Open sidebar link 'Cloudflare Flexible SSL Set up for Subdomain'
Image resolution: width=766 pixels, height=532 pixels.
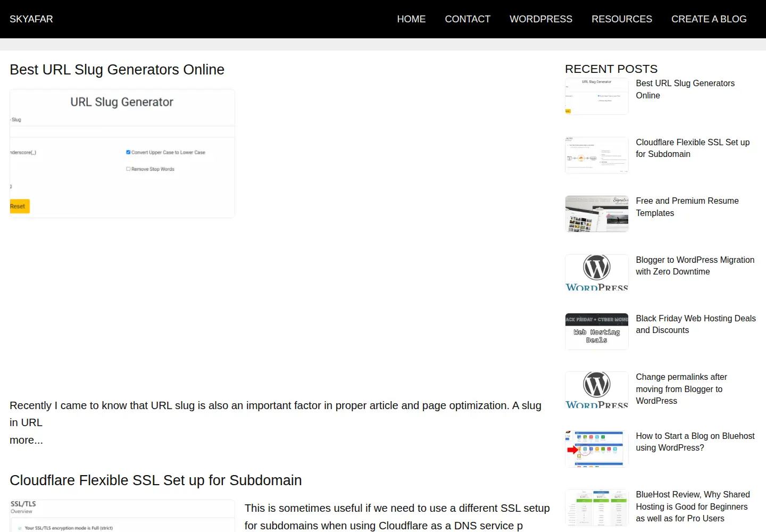click(693, 148)
